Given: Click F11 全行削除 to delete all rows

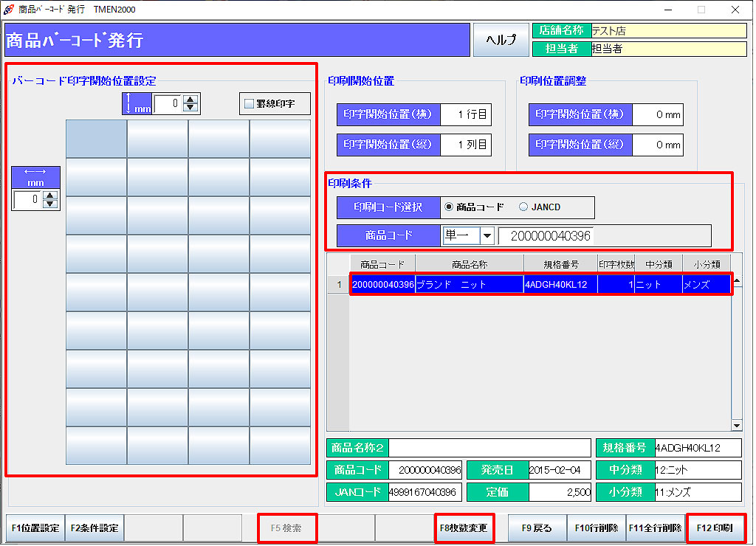Looking at the screenshot, I should pyautogui.click(x=655, y=528).
